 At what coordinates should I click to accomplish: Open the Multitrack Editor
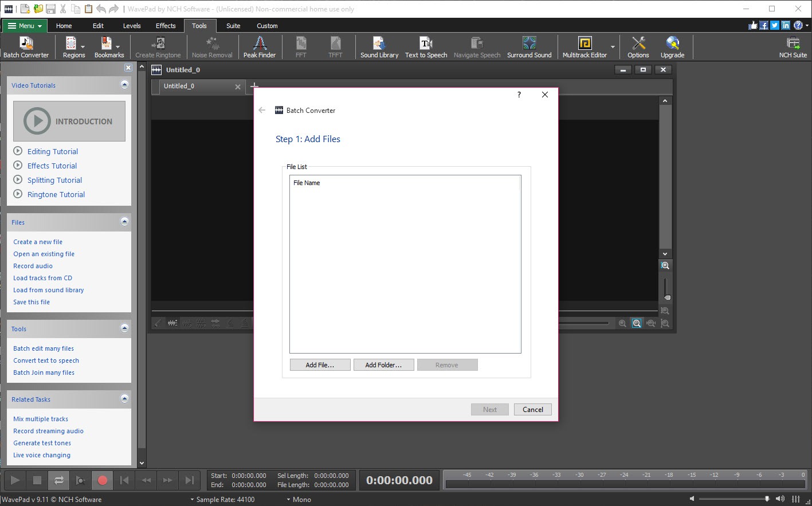point(584,47)
